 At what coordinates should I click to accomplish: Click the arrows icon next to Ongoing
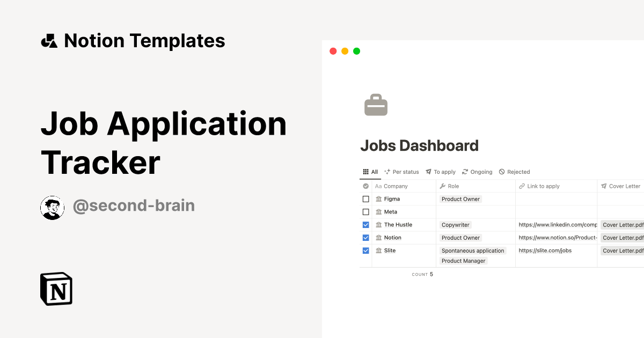pyautogui.click(x=465, y=172)
